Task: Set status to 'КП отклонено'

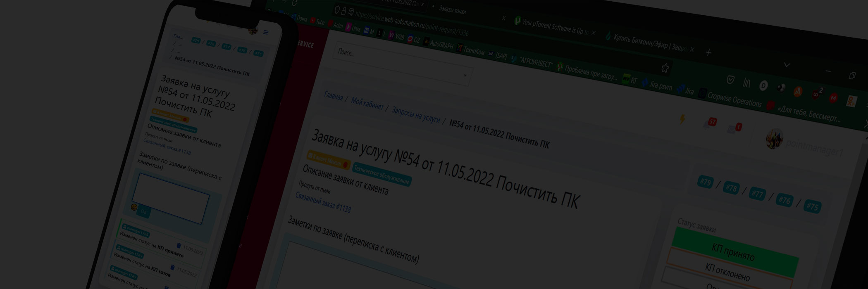Action: [x=727, y=271]
